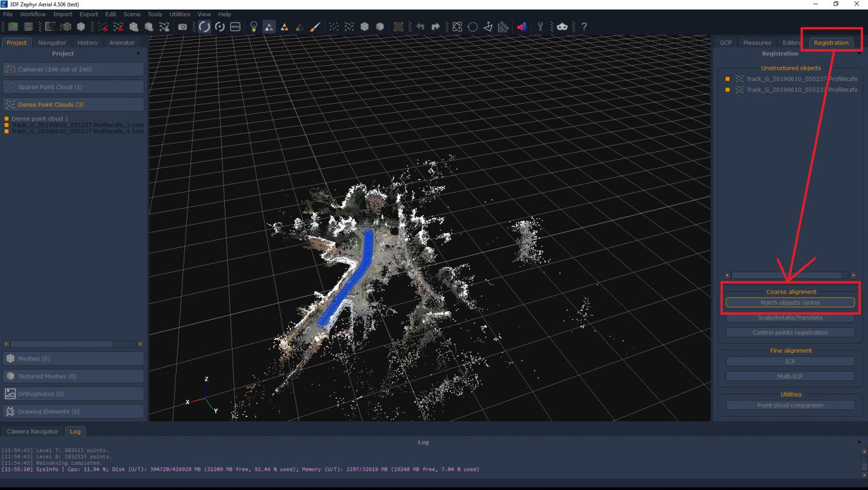Viewport: 868px width, 490px height.
Task: Click the atom-shaped toolbar icon
Action: point(457,27)
